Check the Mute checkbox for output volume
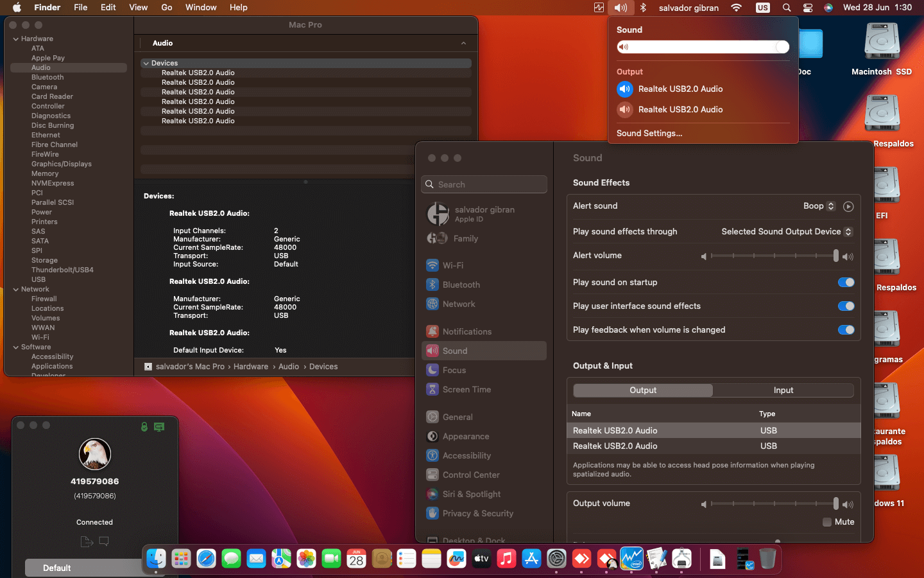Image resolution: width=924 pixels, height=578 pixels. coord(827,522)
